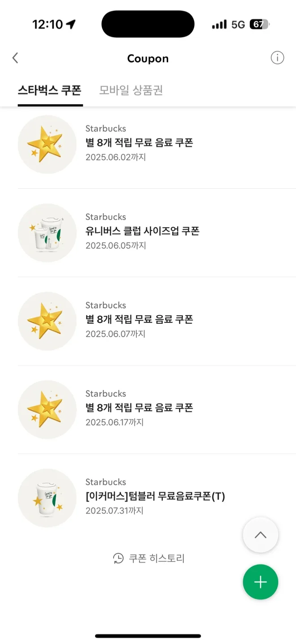Select 별 8개 coupon valid until 2025.06.02

pyautogui.click(x=156, y=144)
